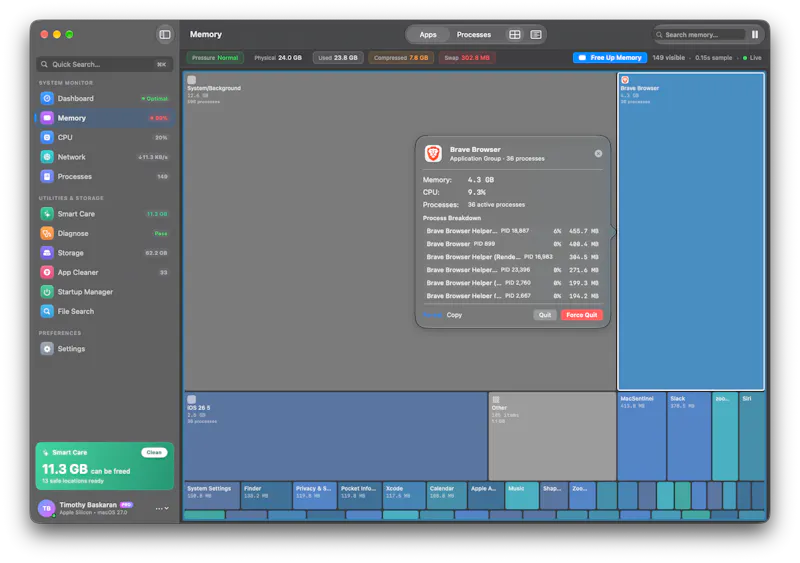Image resolution: width=800 pixels, height=563 pixels.
Task: Open the CPU monitor
Action: click(x=105, y=137)
